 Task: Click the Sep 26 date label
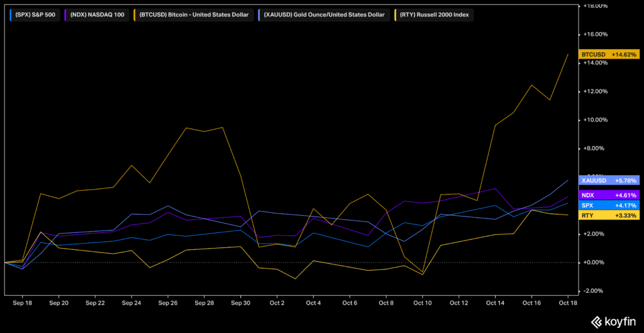(x=167, y=302)
